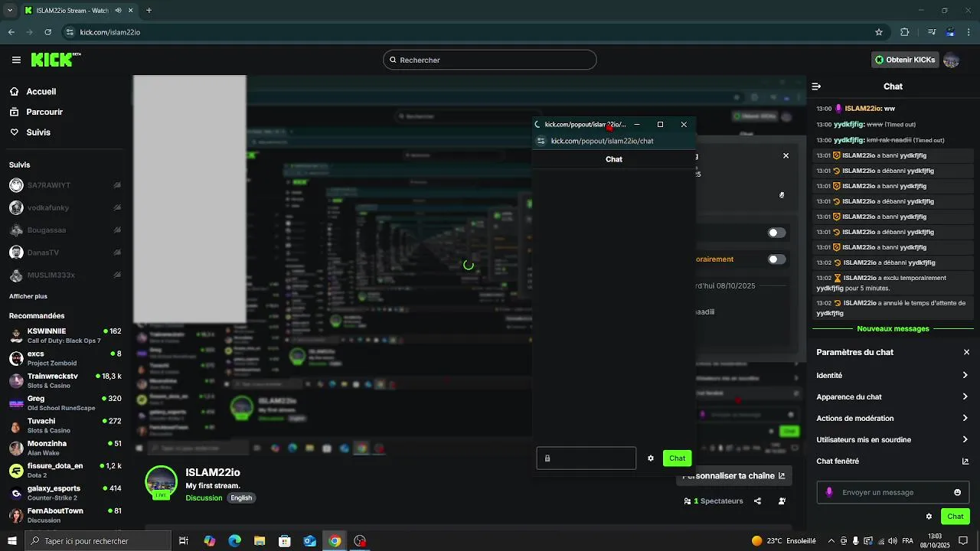Focus the Envoyer un message input
This screenshot has height=551, width=980.
pyautogui.click(x=893, y=492)
